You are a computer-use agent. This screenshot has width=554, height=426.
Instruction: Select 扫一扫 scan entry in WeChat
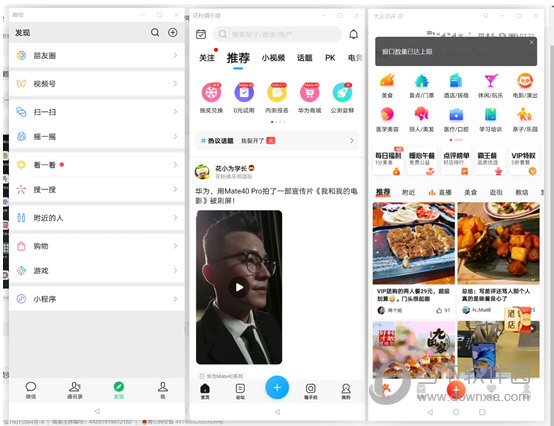coord(97,112)
